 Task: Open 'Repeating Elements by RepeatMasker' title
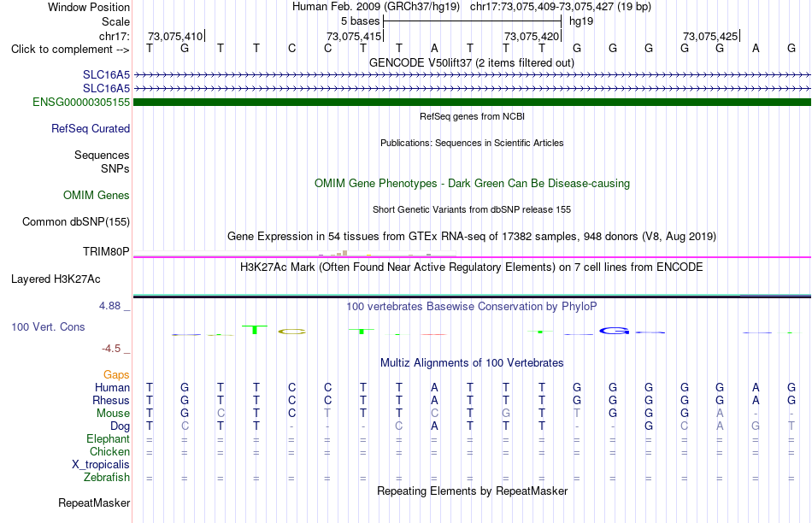click(x=472, y=491)
